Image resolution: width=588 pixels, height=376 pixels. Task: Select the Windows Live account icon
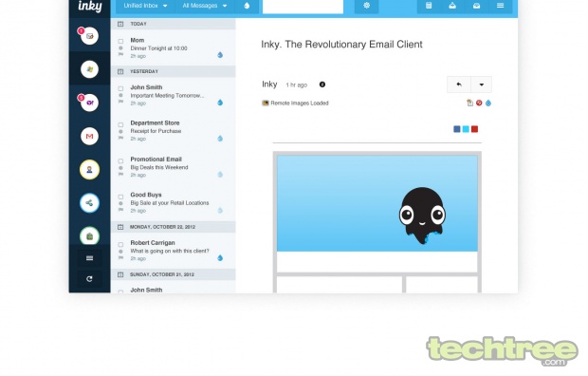89,69
